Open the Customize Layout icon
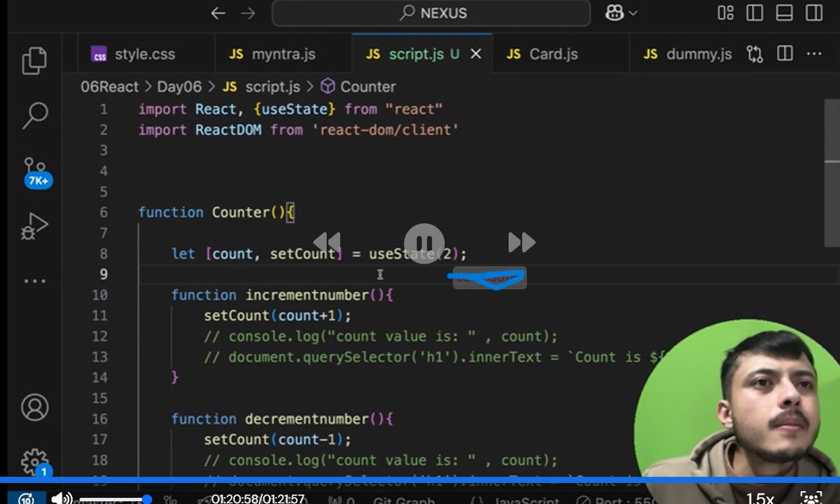The width and height of the screenshot is (840, 504). (x=726, y=13)
